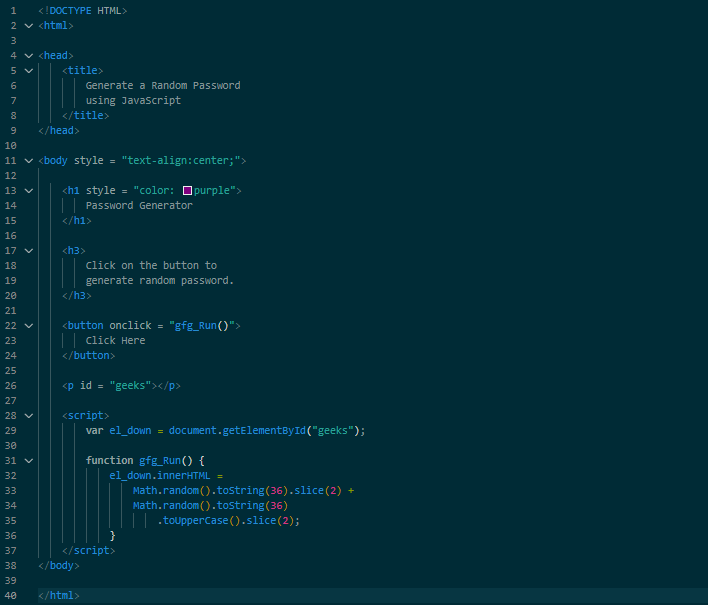This screenshot has width=708, height=605.
Task: Click the opening <script> tag
Action: coord(86,415)
